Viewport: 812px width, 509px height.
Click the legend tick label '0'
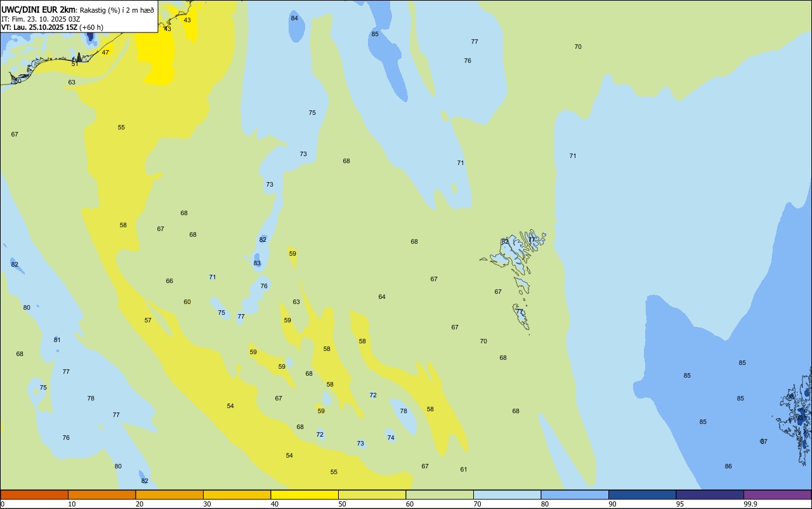(x=3, y=504)
